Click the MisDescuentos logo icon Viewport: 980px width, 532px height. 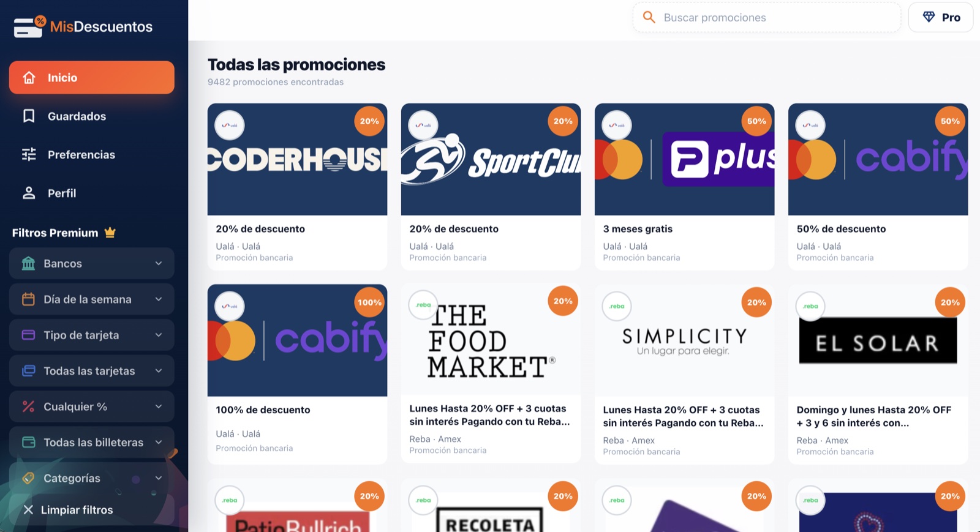click(x=29, y=26)
